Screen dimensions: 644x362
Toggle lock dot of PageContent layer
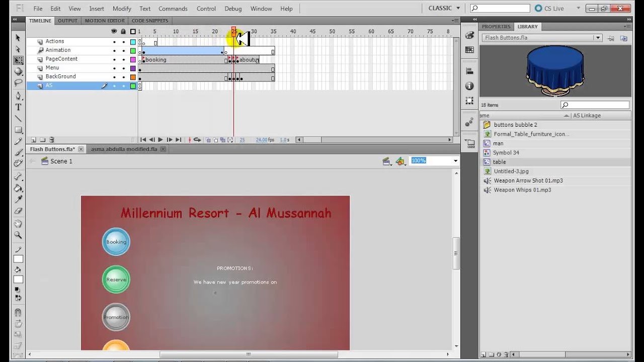(x=124, y=59)
